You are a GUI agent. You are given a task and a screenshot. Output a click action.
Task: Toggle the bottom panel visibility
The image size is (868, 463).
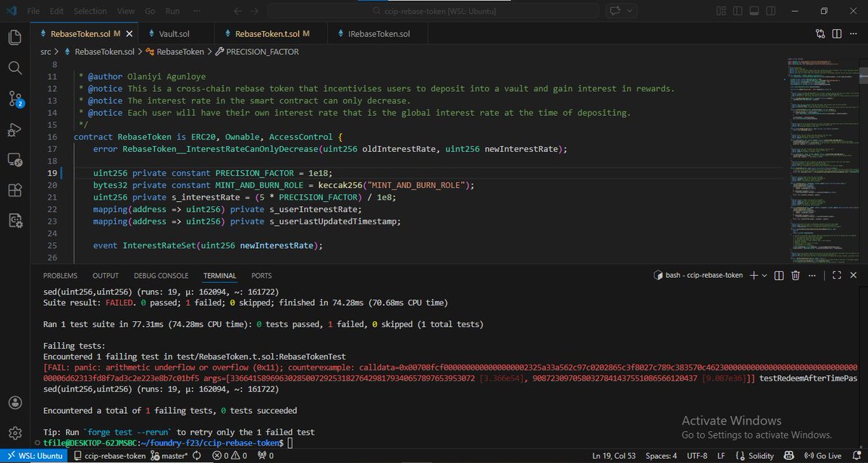754,11
